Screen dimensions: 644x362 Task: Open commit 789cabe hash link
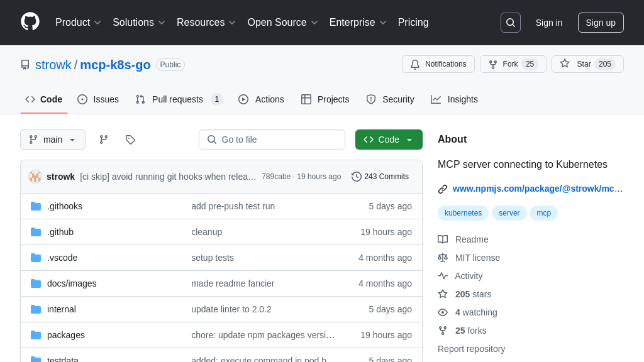coord(276,177)
